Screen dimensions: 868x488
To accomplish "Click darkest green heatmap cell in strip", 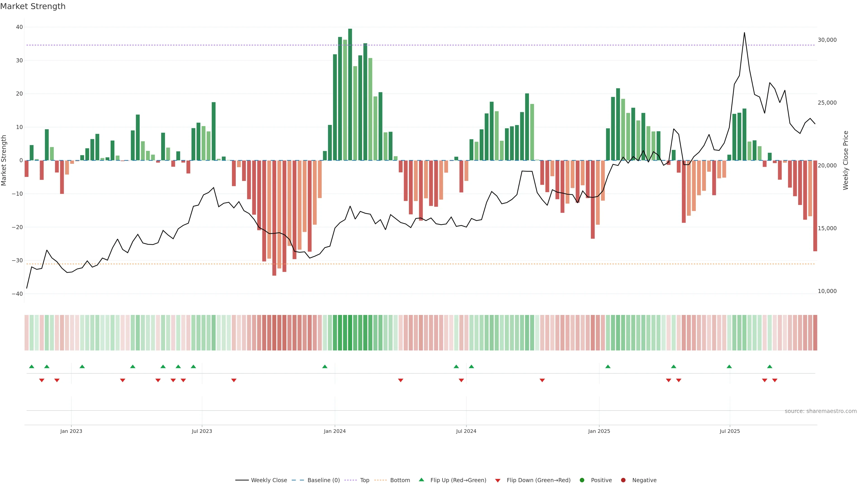I will pos(350,333).
